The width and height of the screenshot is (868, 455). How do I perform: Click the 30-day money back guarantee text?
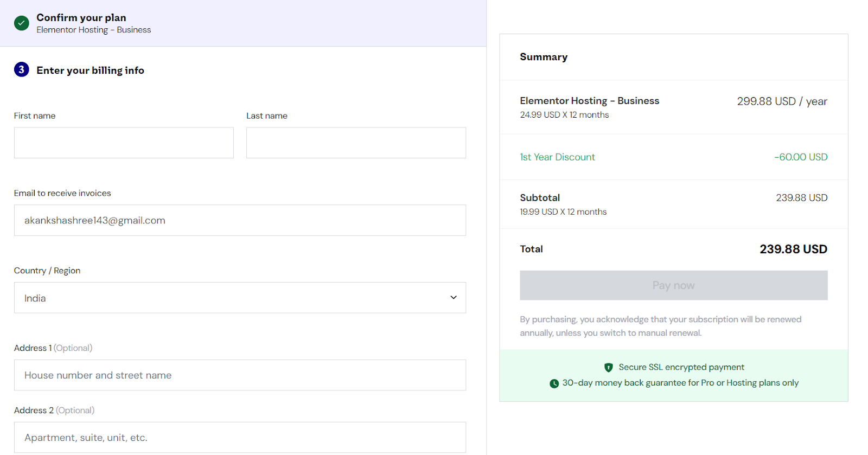[x=680, y=383]
